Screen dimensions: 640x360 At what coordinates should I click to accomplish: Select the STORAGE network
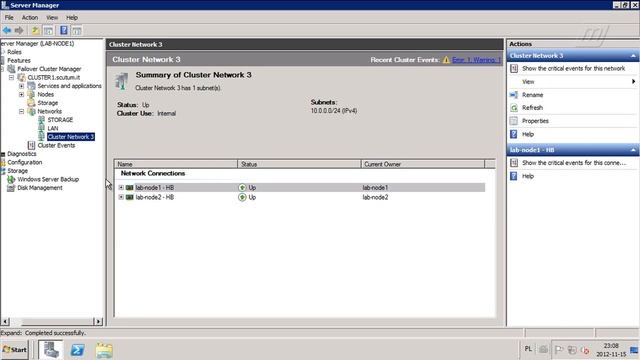pos(60,120)
